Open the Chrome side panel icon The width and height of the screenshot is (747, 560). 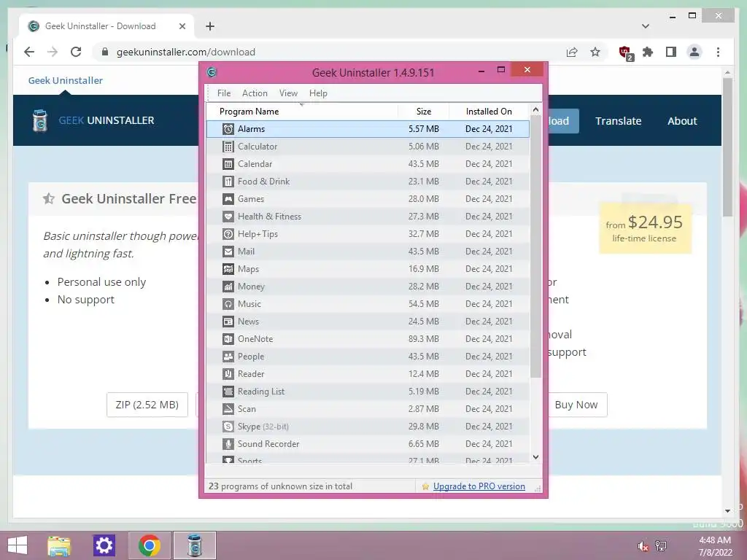(671, 52)
